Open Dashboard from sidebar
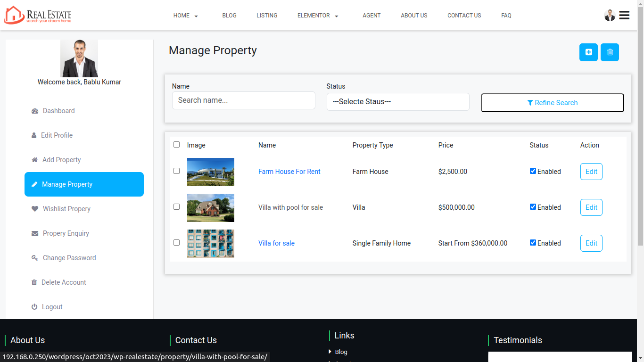The height and width of the screenshot is (362, 644). tap(58, 111)
